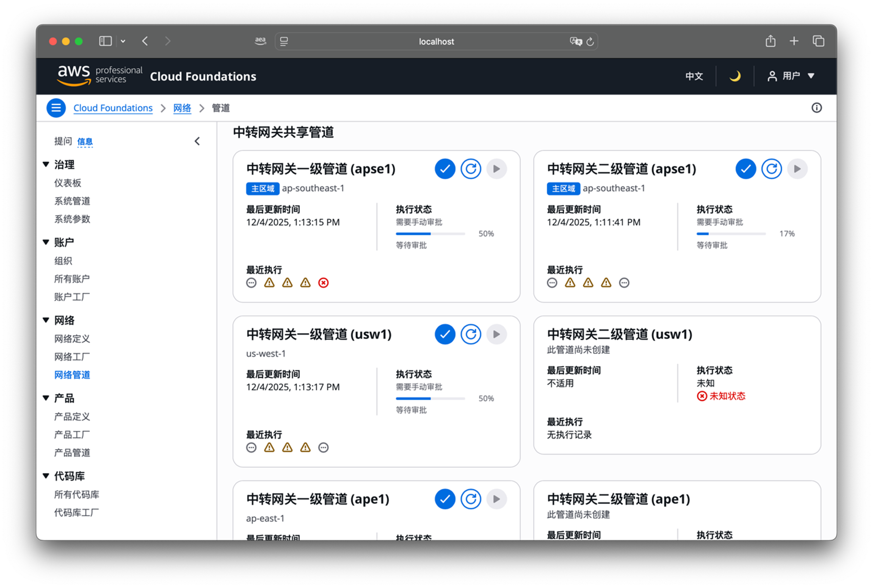Viewport: 873px width, 588px height.
Task: Switch language via 中文 button
Action: pyautogui.click(x=694, y=76)
